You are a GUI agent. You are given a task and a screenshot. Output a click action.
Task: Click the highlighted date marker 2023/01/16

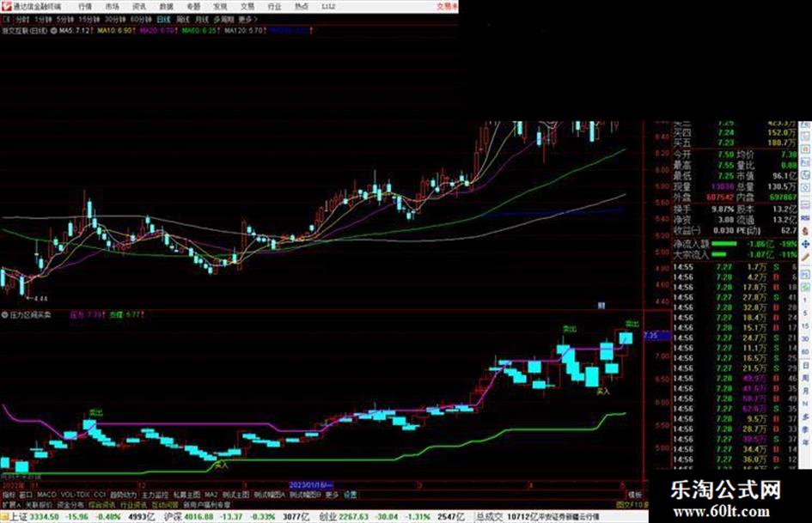click(311, 485)
